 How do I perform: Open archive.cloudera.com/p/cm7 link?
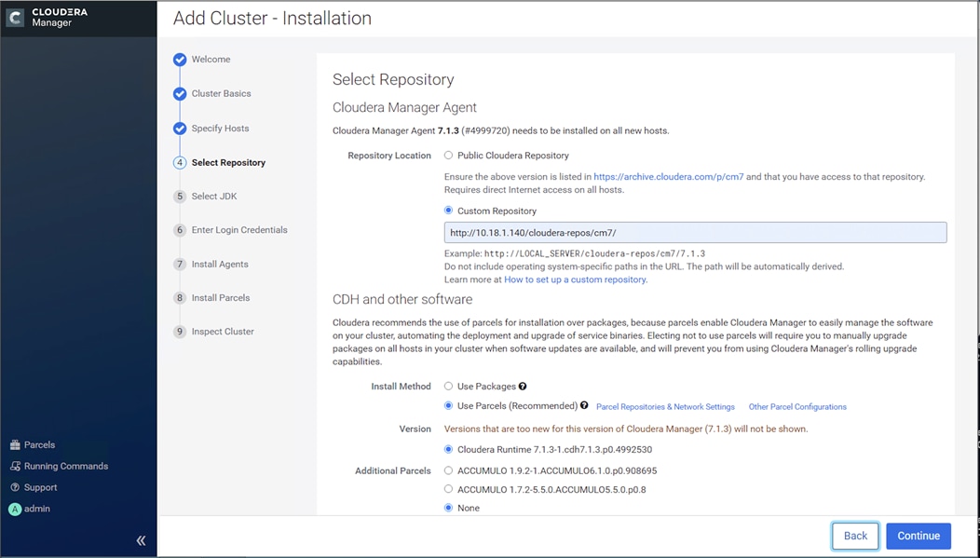coord(669,177)
